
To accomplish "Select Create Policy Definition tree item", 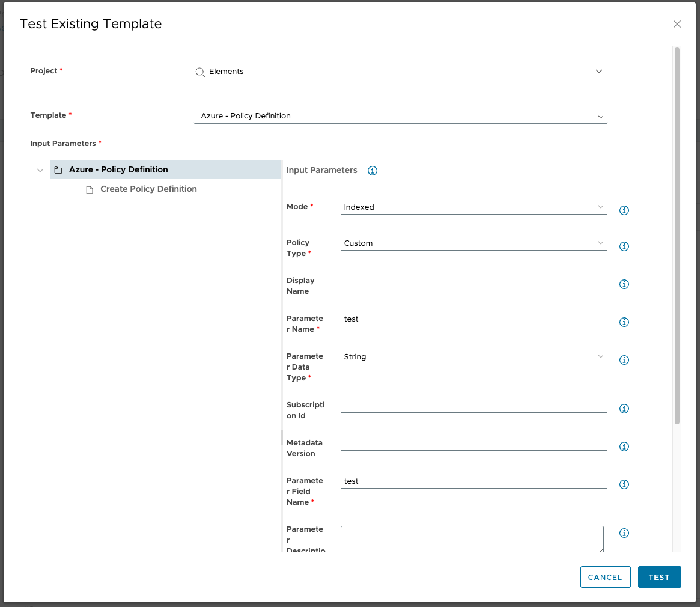I will pyautogui.click(x=148, y=189).
